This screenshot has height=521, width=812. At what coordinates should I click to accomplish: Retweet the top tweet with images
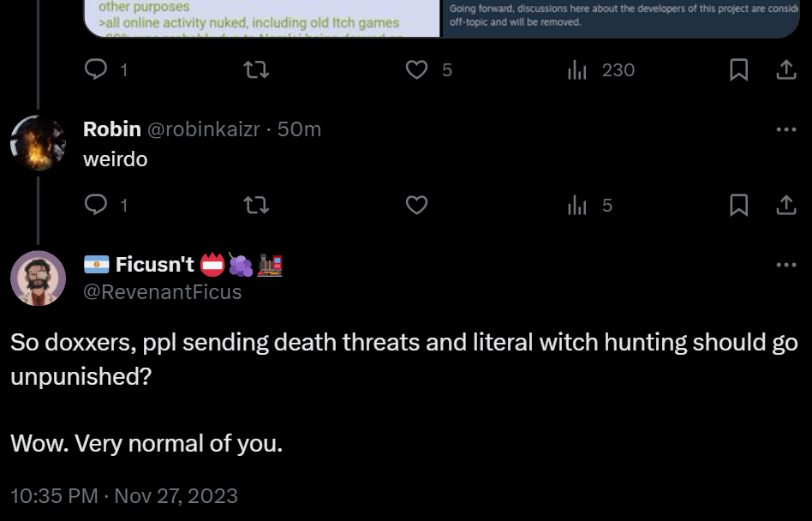pos(256,70)
